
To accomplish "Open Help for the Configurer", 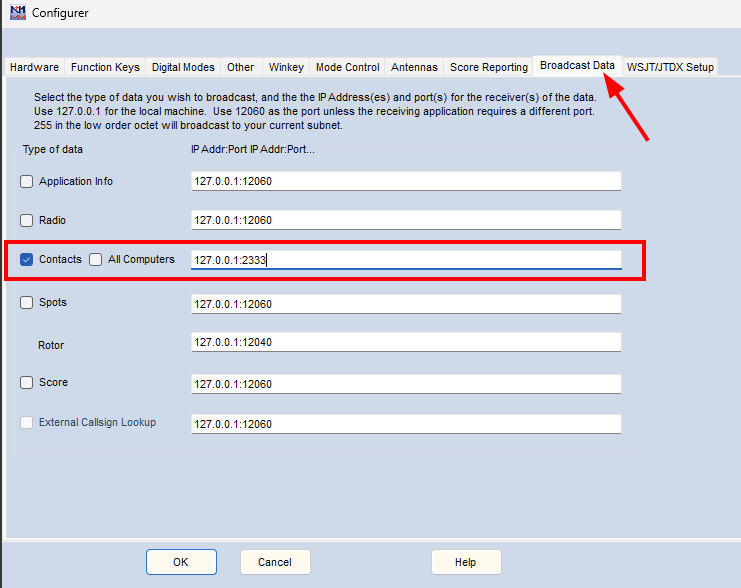I will 465,562.
